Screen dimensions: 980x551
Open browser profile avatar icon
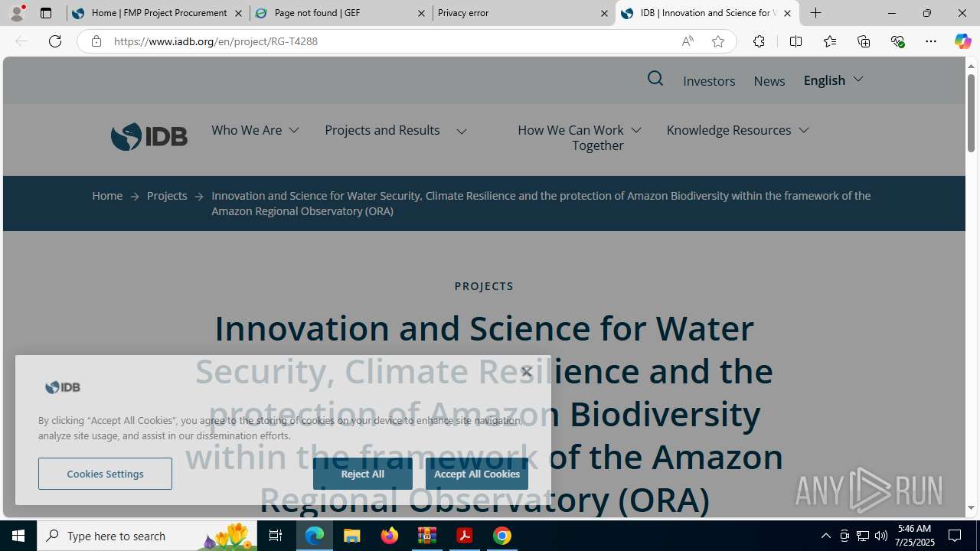pos(17,13)
